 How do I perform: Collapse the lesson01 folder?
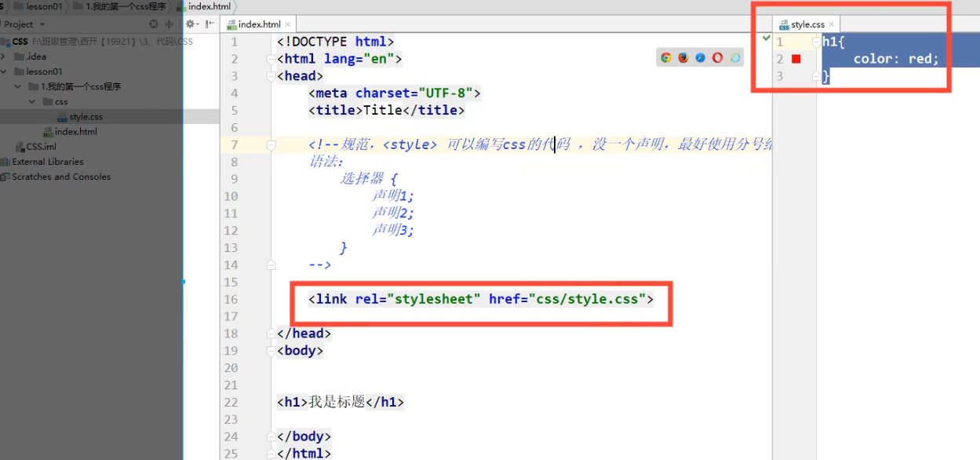4,71
